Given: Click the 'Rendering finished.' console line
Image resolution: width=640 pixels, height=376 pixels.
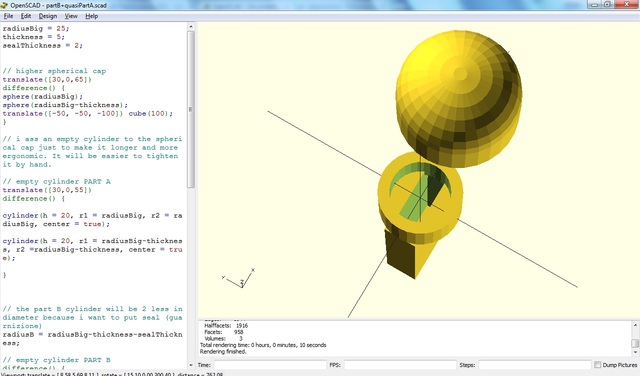Looking at the screenshot, I should (x=223, y=352).
